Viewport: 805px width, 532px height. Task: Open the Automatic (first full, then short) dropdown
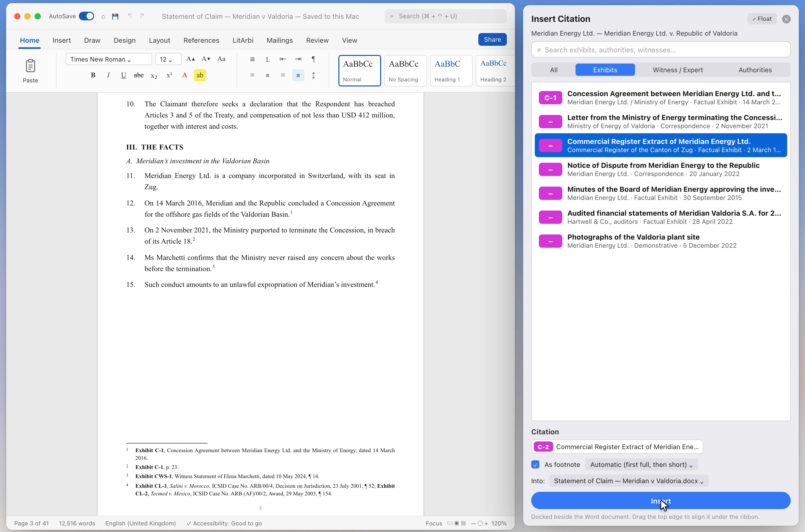coord(641,464)
